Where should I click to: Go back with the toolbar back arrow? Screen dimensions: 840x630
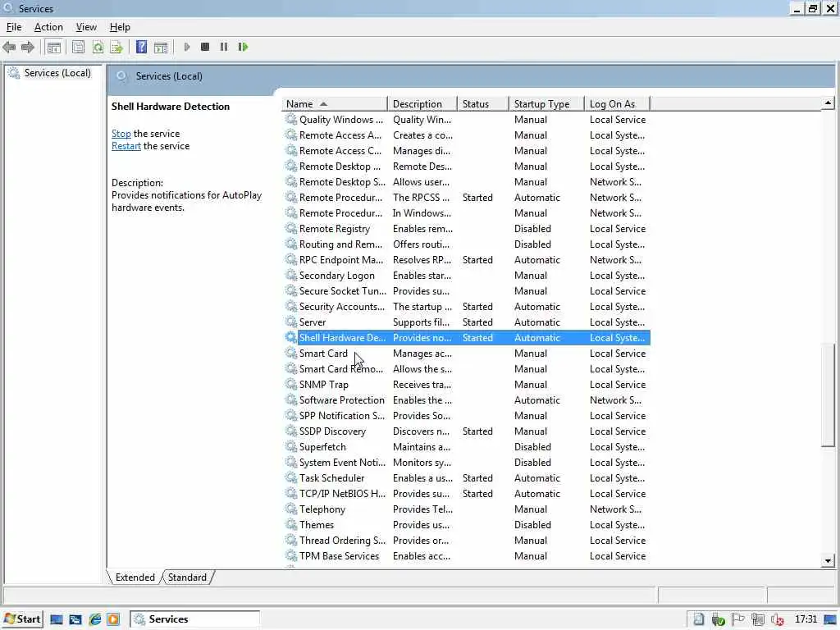[x=9, y=47]
